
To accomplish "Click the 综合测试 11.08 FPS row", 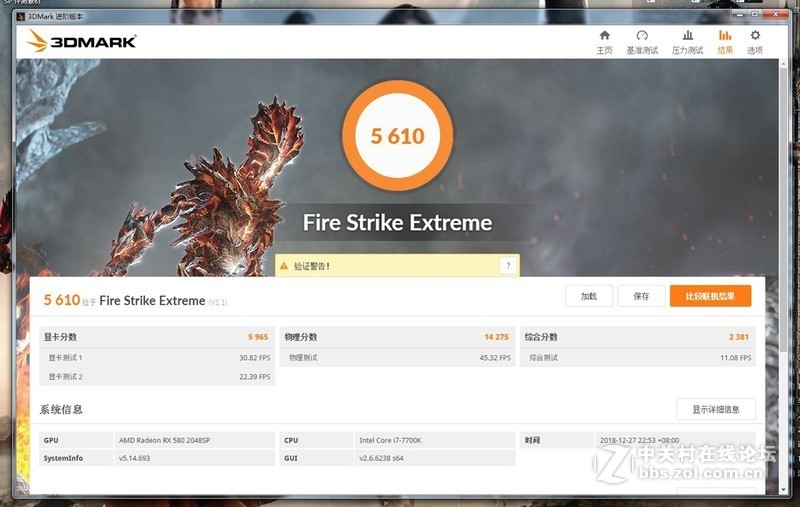I will click(x=638, y=358).
